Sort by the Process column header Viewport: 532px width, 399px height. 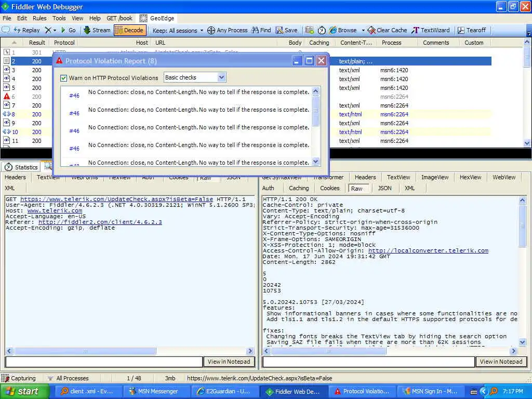pos(391,43)
